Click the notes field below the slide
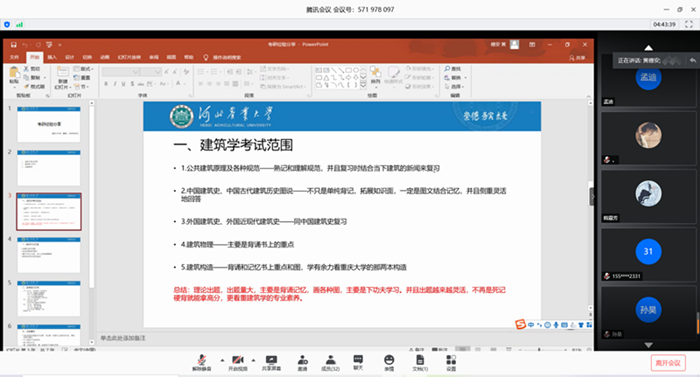This screenshot has width=700, height=377. [x=343, y=338]
